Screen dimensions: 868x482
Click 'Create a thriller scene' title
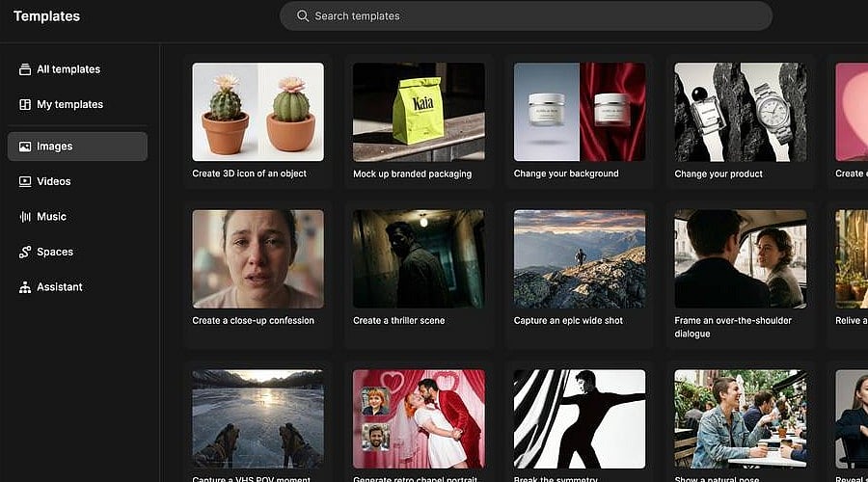[399, 320]
